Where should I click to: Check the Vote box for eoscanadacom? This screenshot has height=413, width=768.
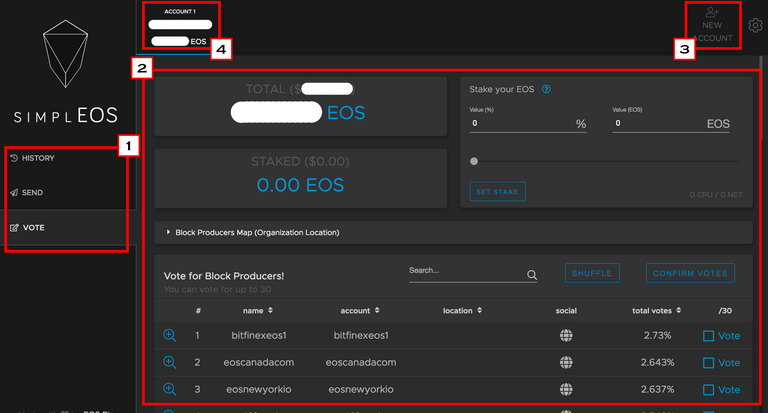(x=708, y=363)
